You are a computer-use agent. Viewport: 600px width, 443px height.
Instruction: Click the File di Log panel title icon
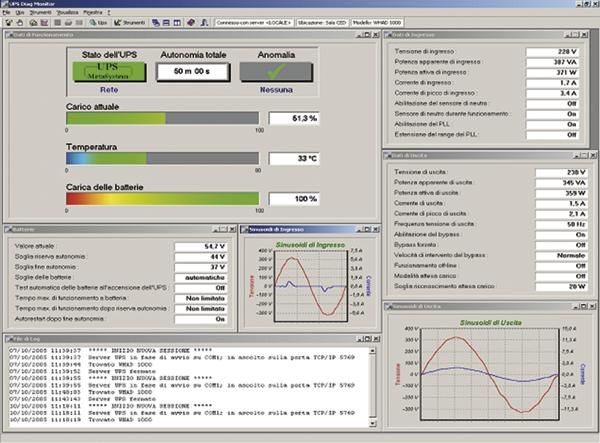[8, 339]
